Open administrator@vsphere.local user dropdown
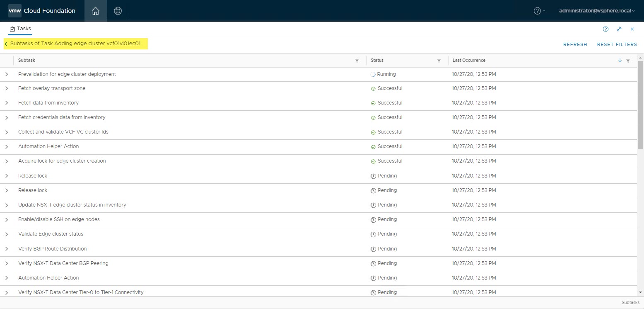The height and width of the screenshot is (309, 644). click(596, 11)
